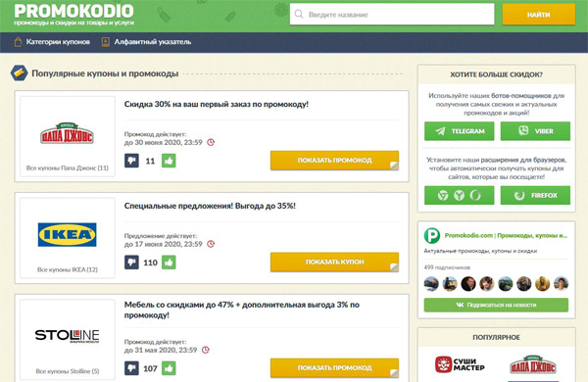This screenshot has width=588, height=382.
Task: Open the 30% first order coupon title
Action: click(216, 104)
